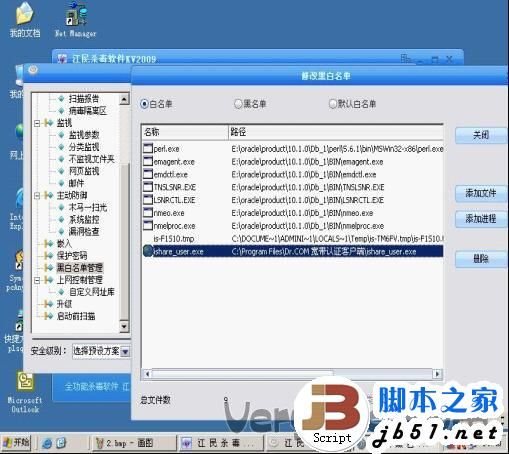
Task: Select 嵌入 tree item
Action: click(x=64, y=244)
